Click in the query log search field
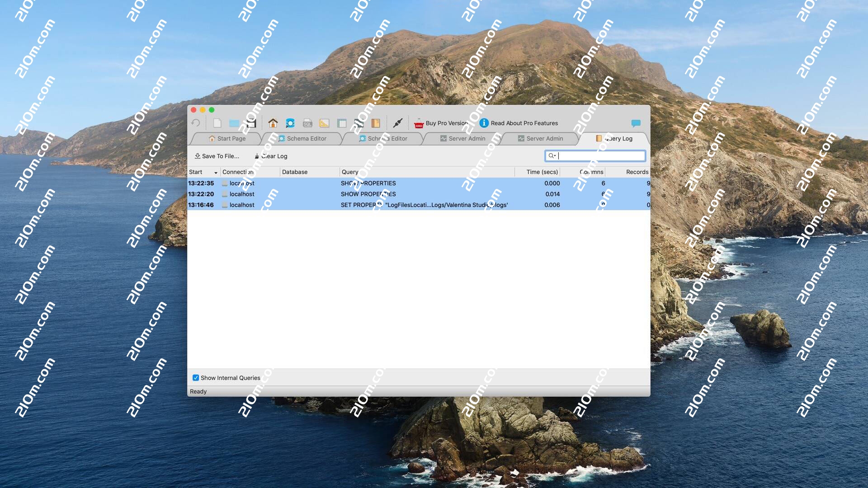 [x=600, y=156]
